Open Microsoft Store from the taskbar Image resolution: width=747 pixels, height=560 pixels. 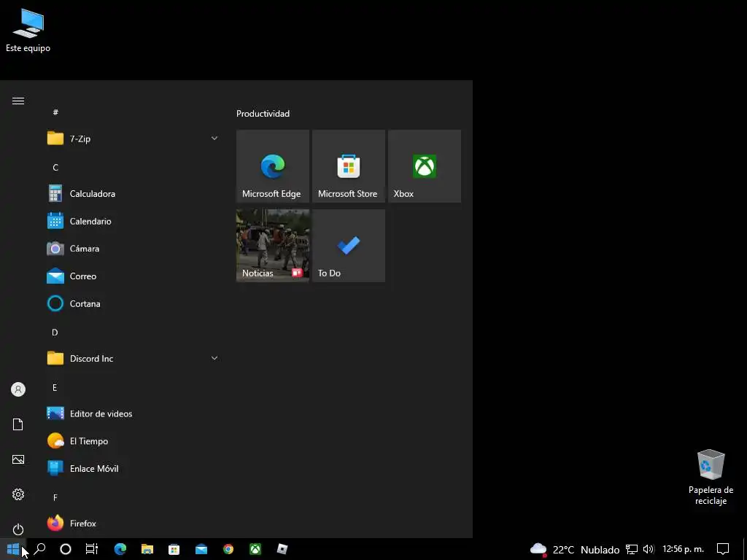coord(174,549)
